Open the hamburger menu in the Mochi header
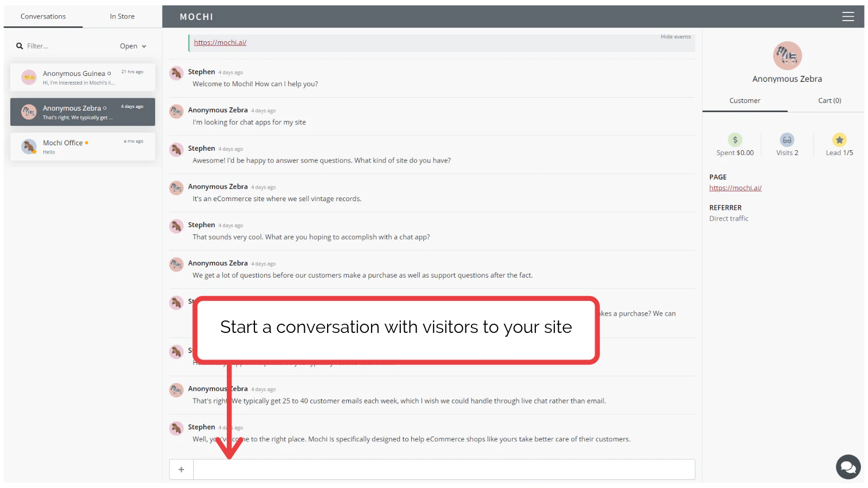The width and height of the screenshot is (868, 488). [848, 17]
